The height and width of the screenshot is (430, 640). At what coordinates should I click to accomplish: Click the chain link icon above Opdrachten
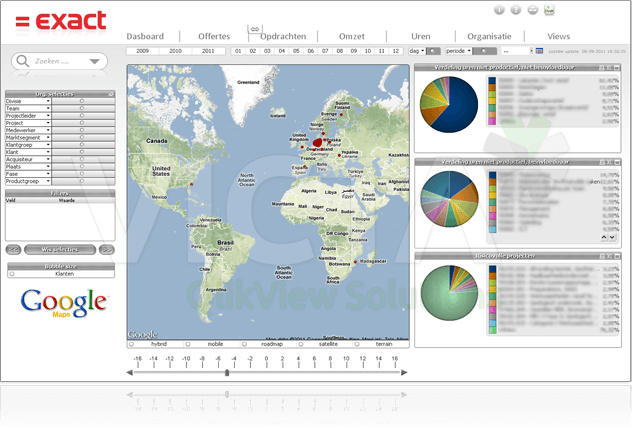(x=255, y=29)
